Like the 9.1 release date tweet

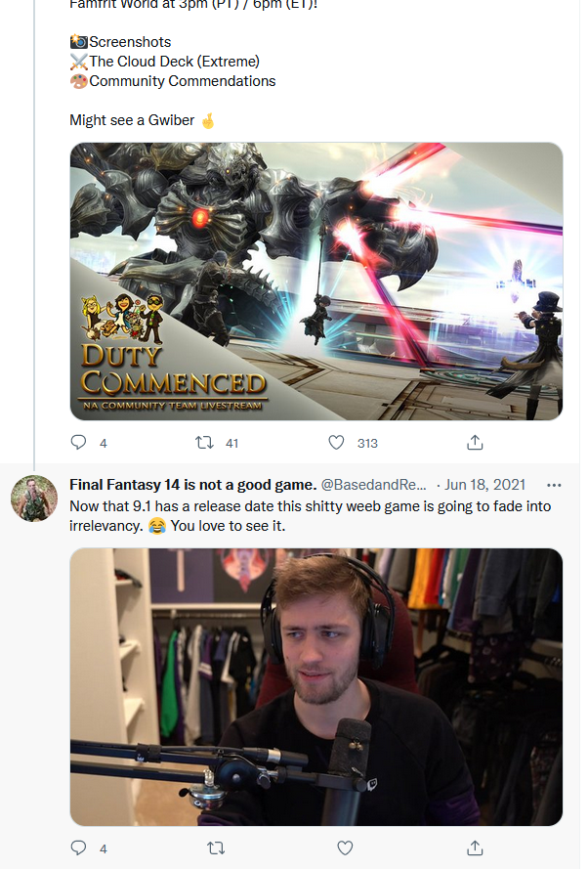[345, 847]
